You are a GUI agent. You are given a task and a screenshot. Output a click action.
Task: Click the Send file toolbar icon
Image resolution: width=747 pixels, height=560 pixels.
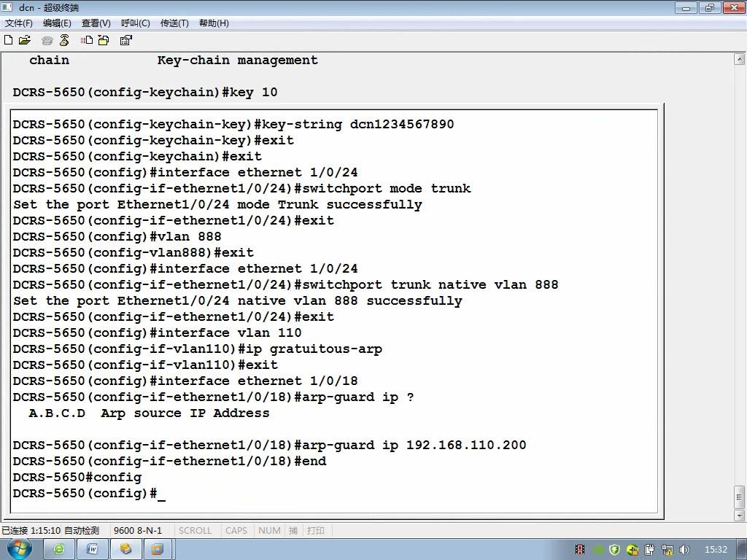click(x=87, y=40)
